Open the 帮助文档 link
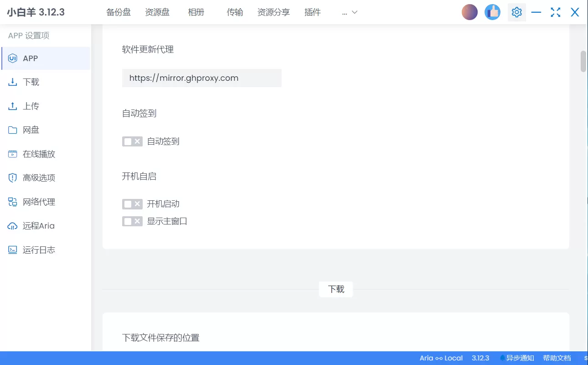The height and width of the screenshot is (365, 588). [557, 358]
